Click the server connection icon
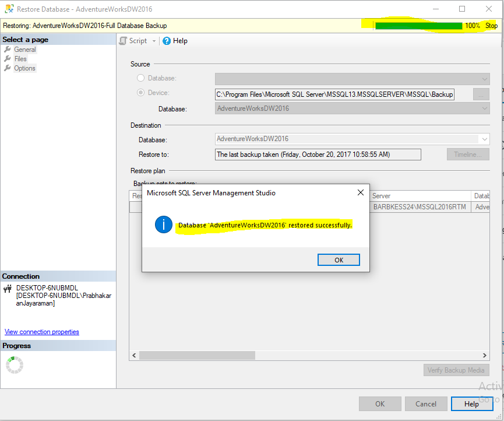The width and height of the screenshot is (504, 421). [8, 289]
